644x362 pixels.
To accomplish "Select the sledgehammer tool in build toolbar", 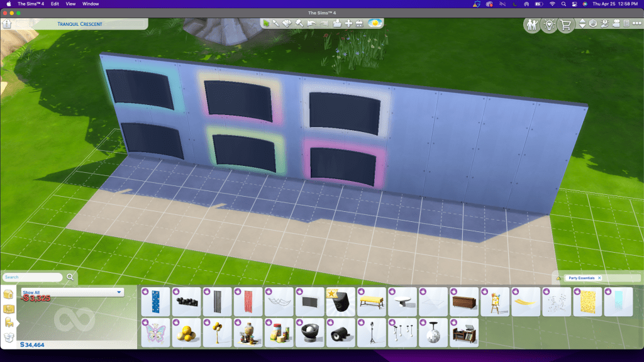I will point(299,23).
